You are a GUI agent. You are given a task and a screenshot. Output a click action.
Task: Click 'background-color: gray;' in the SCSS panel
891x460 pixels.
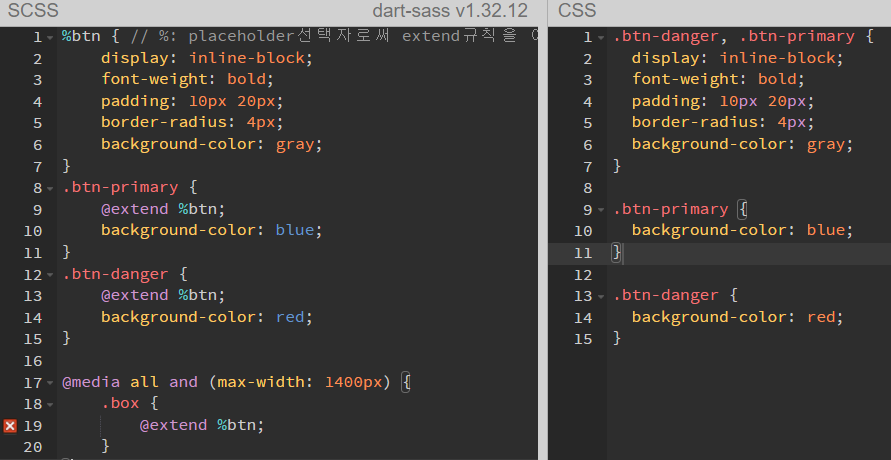click(x=212, y=144)
